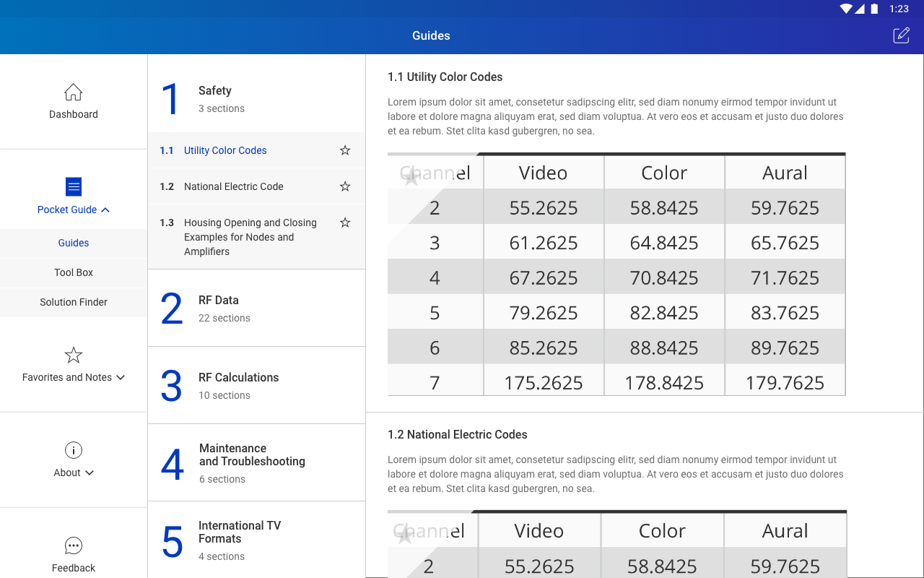Open the About info icon

[73, 450]
